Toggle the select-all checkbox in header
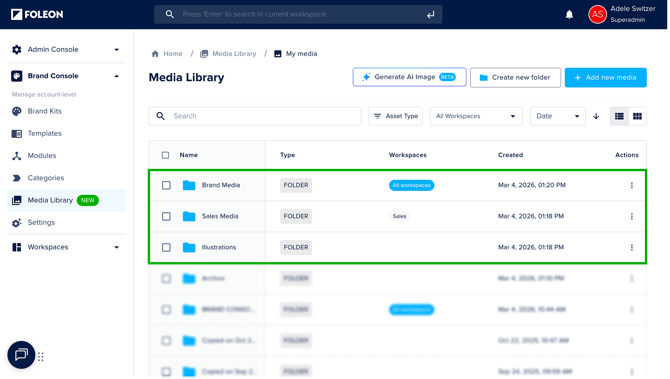Screen dimensions: 670x379 (165, 155)
